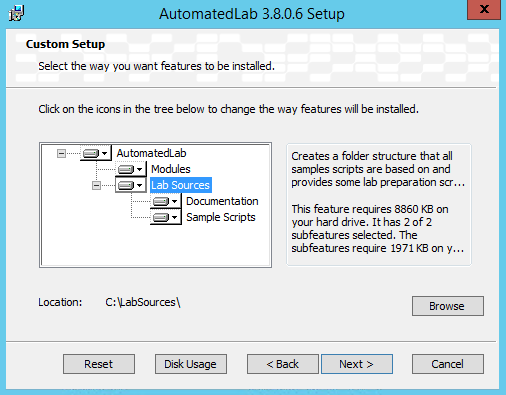Select the Modules tree item
506x395 pixels.
click(x=171, y=169)
